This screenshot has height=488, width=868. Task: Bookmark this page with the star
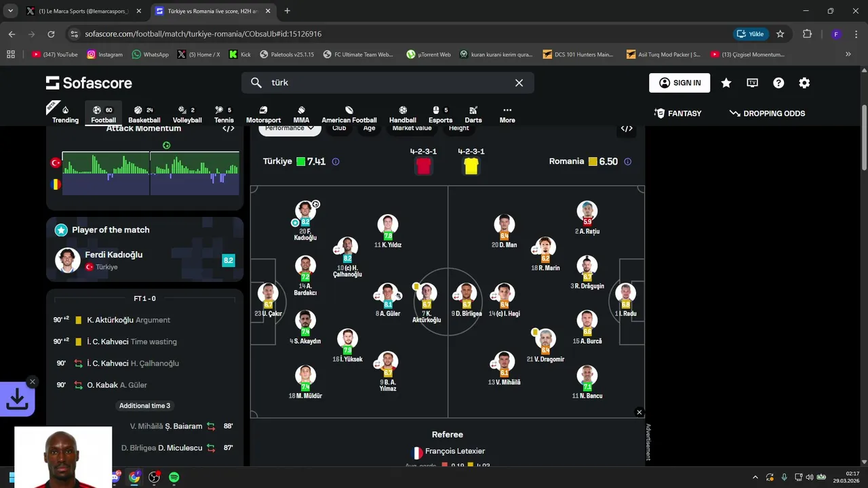(x=781, y=34)
